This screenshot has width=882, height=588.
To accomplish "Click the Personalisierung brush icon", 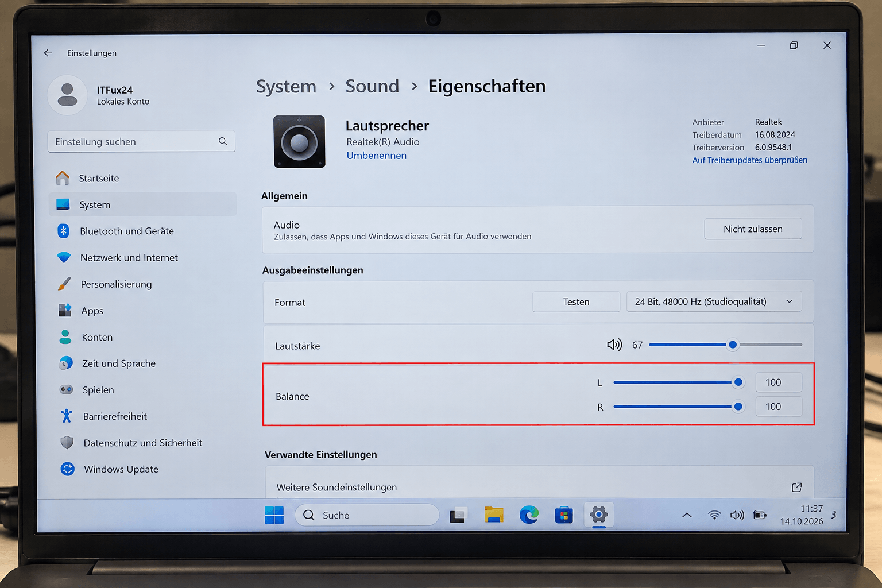I will tap(64, 284).
